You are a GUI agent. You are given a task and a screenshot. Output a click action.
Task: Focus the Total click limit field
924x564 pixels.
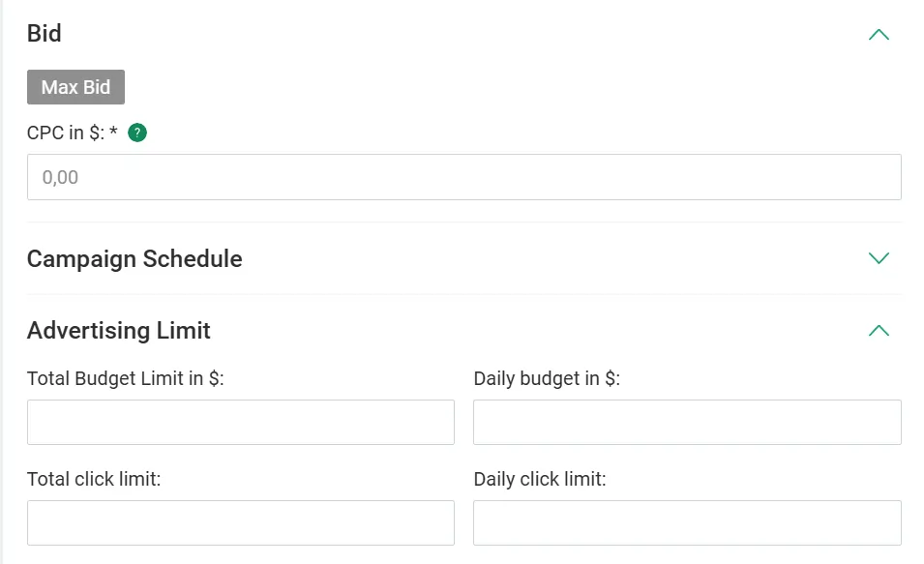tap(241, 522)
